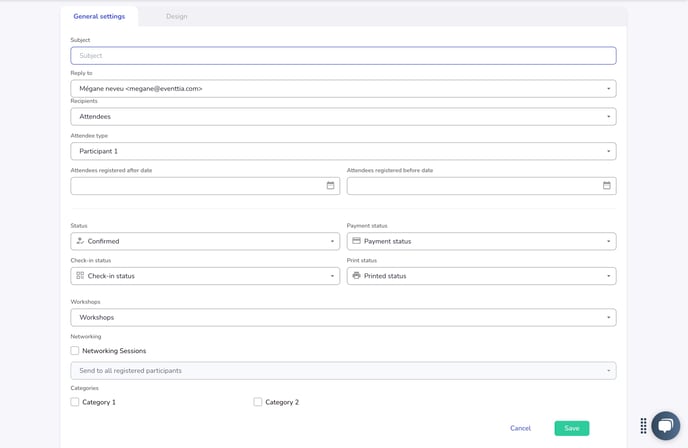Image resolution: width=688 pixels, height=448 pixels.
Task: Open calendar for registered after date
Action: tap(331, 186)
